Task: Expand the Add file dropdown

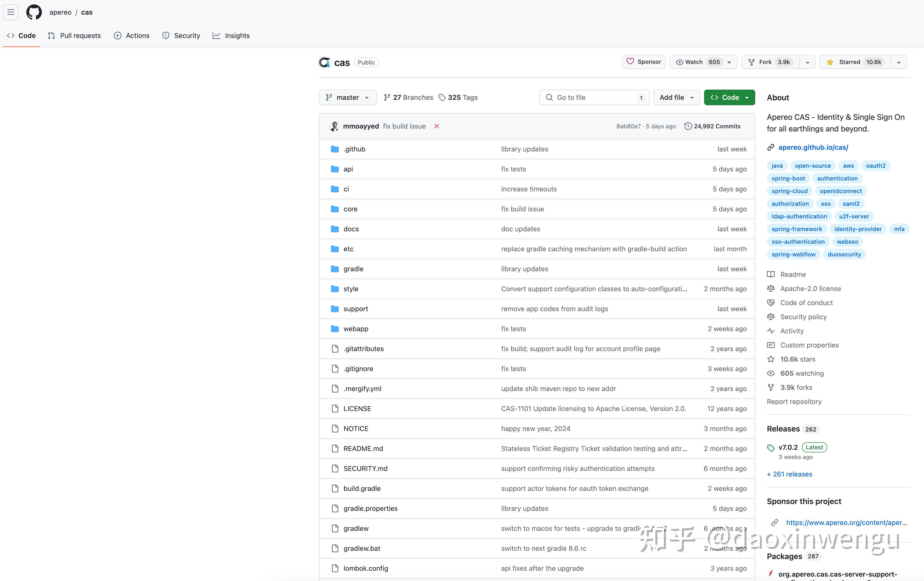Action: point(676,97)
